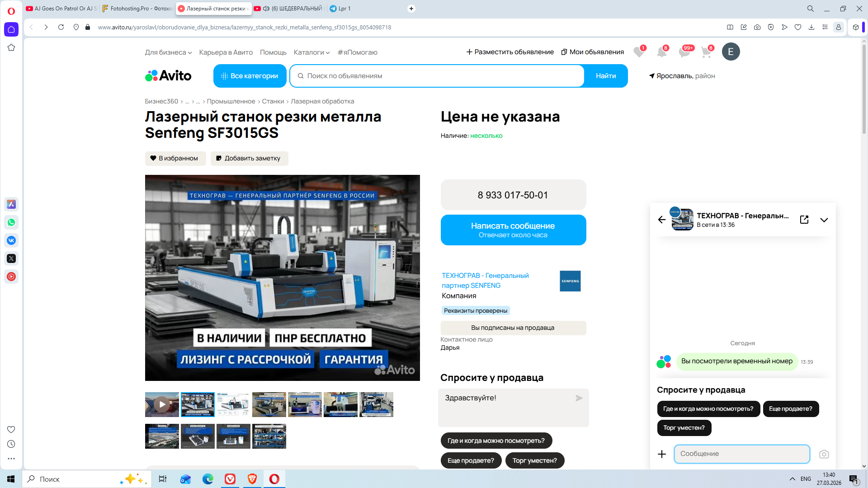Mute audio on the YouTube tab
868x488 pixels.
(266, 9)
